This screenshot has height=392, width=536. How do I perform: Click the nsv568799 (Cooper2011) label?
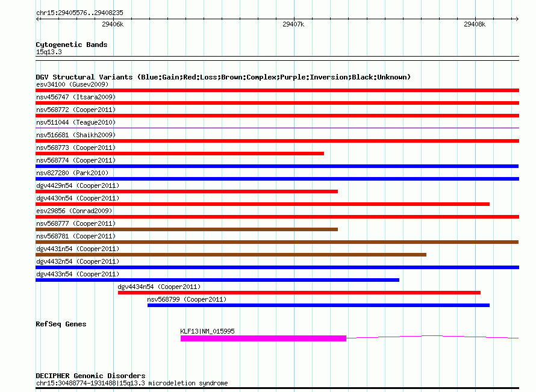click(187, 299)
